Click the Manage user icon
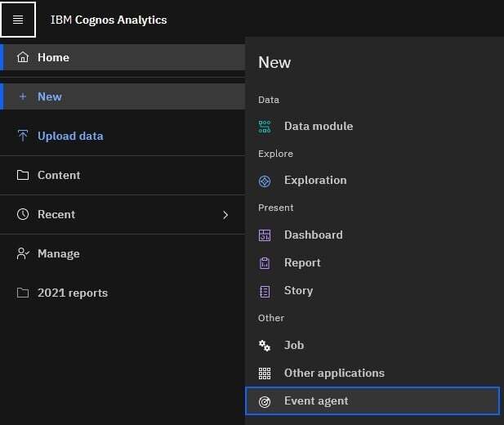 pos(23,253)
